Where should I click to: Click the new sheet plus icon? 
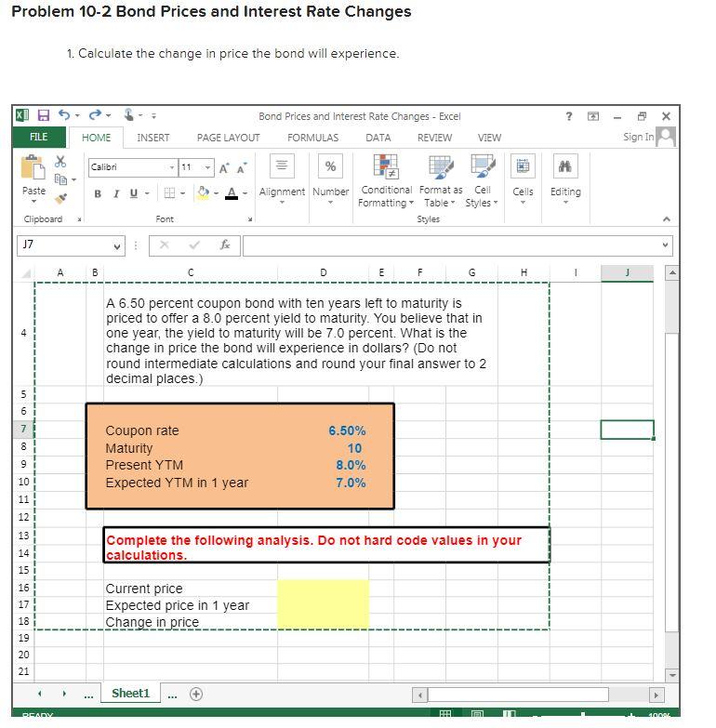[x=196, y=695]
